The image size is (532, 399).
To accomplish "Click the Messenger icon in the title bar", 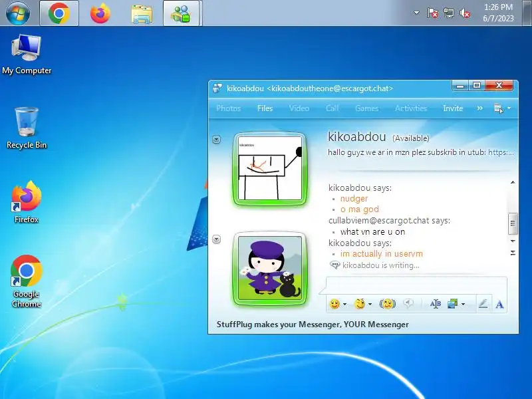I will click(217, 88).
